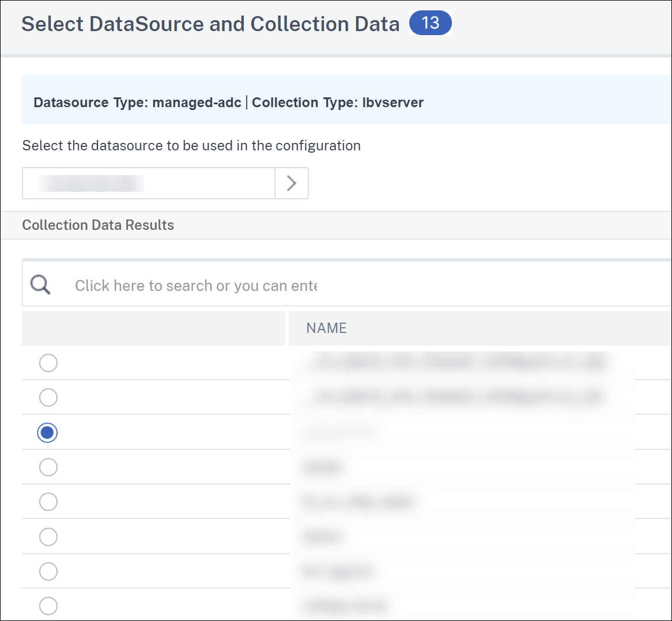
Task: Select the eighth row's radio button
Action: click(x=48, y=606)
